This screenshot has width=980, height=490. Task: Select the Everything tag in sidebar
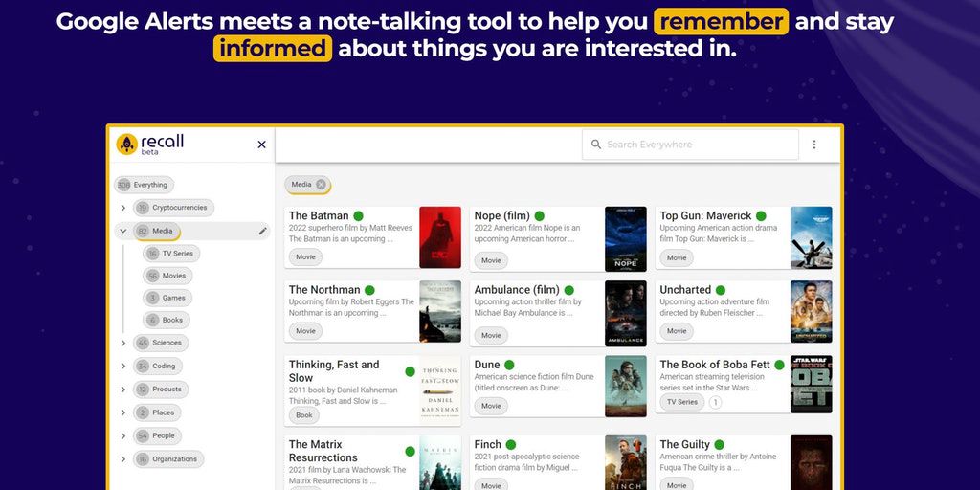click(144, 185)
